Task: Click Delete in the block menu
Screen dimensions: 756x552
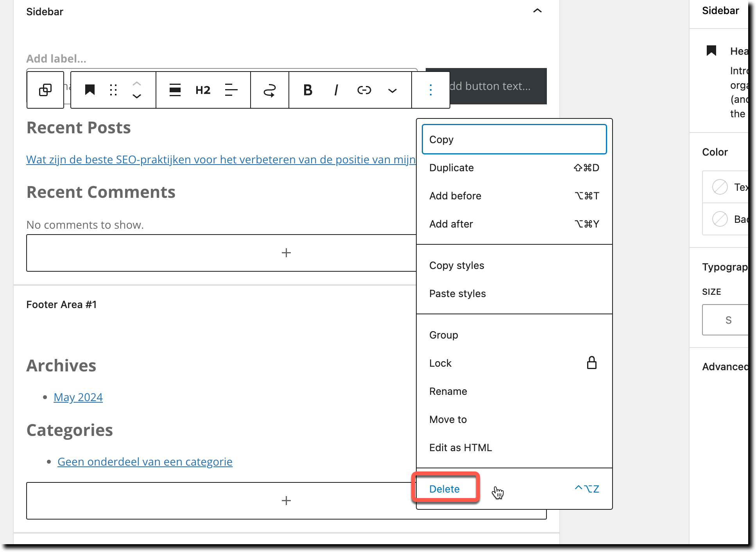Action: [x=514, y=489]
